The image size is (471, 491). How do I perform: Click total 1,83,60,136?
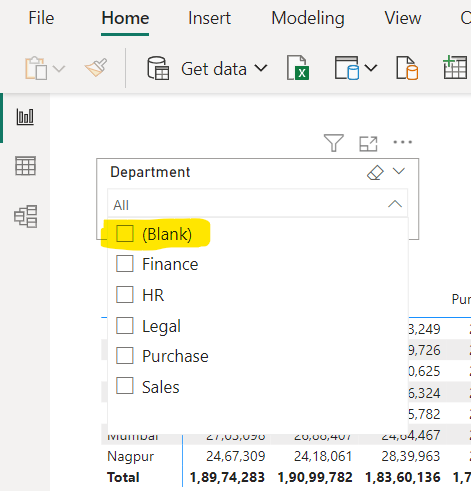pyautogui.click(x=403, y=477)
